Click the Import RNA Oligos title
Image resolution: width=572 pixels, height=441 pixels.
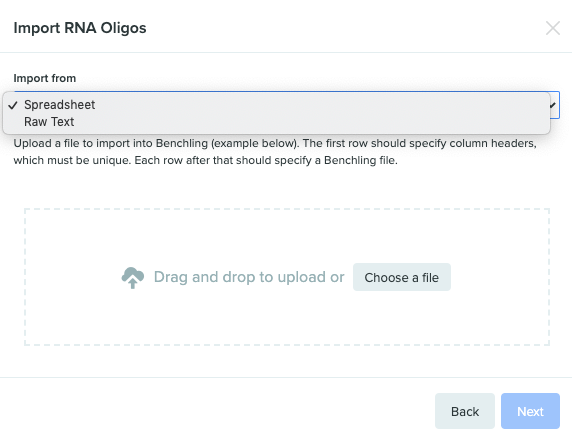coord(80,28)
